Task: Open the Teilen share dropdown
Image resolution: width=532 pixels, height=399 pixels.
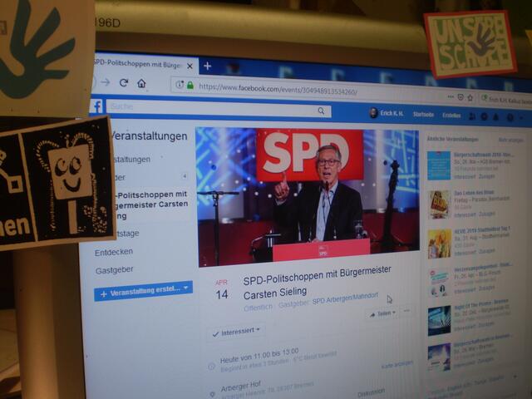Action: tap(382, 314)
